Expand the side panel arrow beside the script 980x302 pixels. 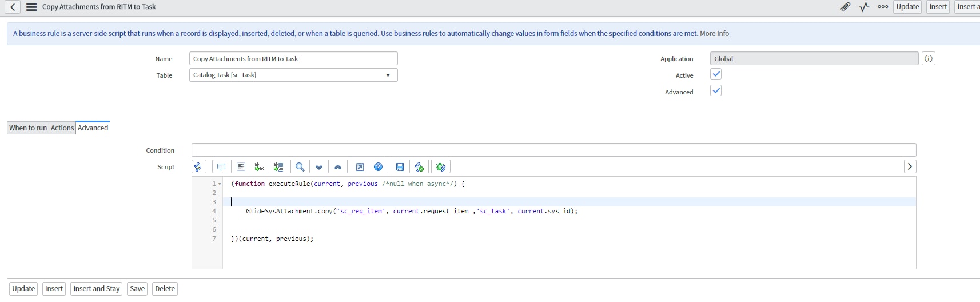(910, 166)
